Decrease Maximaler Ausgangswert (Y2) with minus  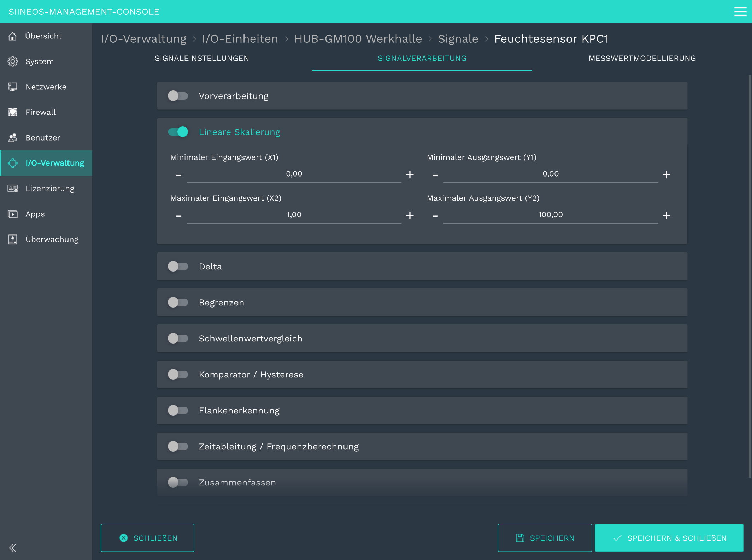(435, 215)
